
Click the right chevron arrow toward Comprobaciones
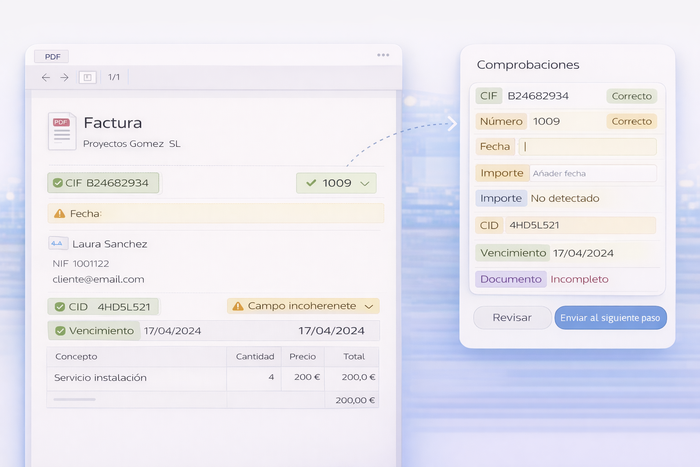tap(452, 123)
